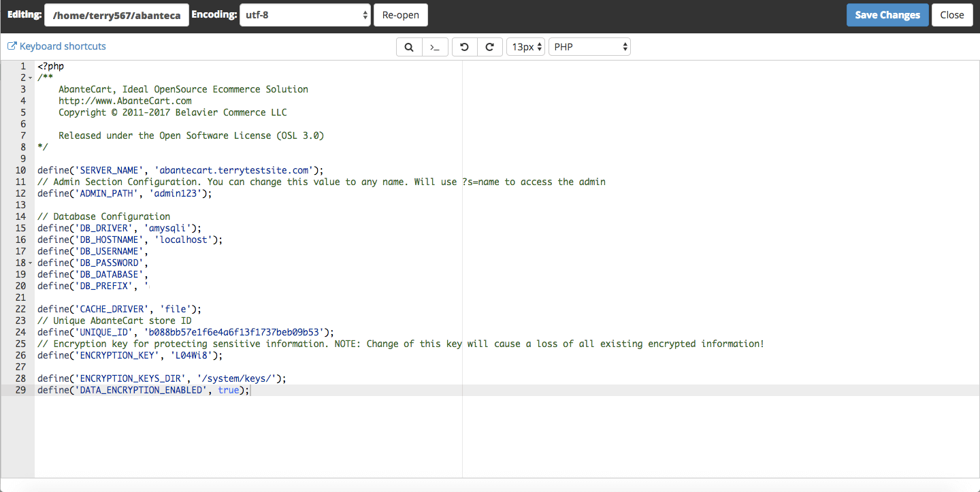Open the utf-8 encoding dropdown
The image size is (980, 492).
[305, 15]
